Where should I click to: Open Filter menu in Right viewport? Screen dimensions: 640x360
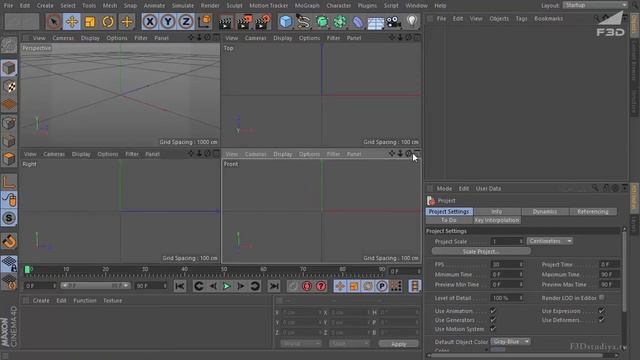[x=132, y=154]
